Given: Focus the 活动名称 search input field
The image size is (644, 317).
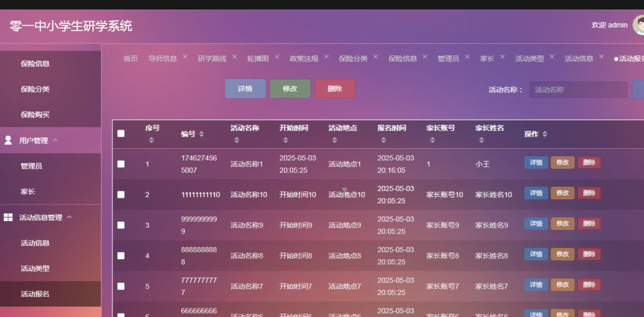Looking at the screenshot, I should [x=578, y=90].
